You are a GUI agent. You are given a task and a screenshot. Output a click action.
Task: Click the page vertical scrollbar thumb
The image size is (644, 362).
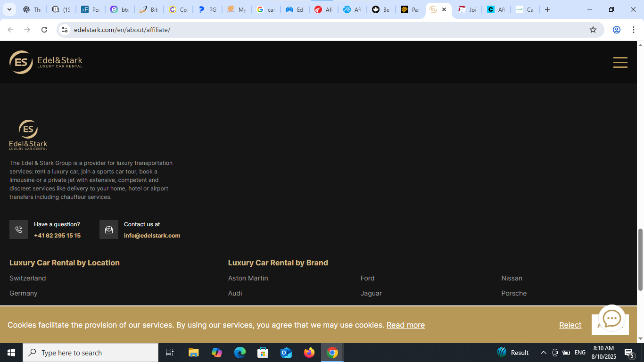point(640,259)
